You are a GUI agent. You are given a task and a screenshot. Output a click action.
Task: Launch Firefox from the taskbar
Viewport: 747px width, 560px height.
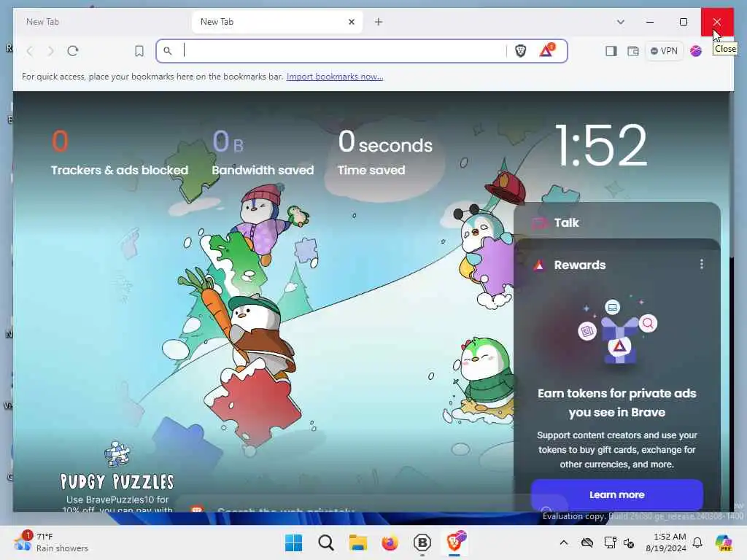[x=390, y=542]
